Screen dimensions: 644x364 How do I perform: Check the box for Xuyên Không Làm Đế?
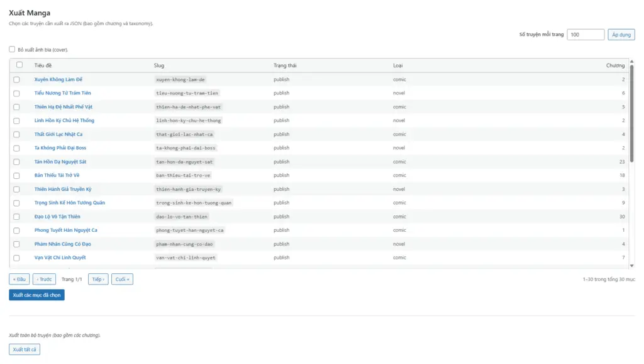[16, 79]
